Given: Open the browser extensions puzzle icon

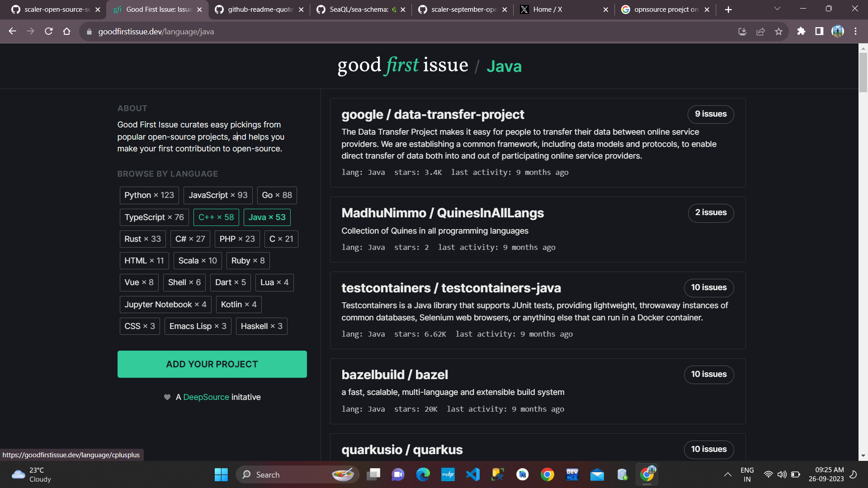Looking at the screenshot, I should (x=802, y=32).
